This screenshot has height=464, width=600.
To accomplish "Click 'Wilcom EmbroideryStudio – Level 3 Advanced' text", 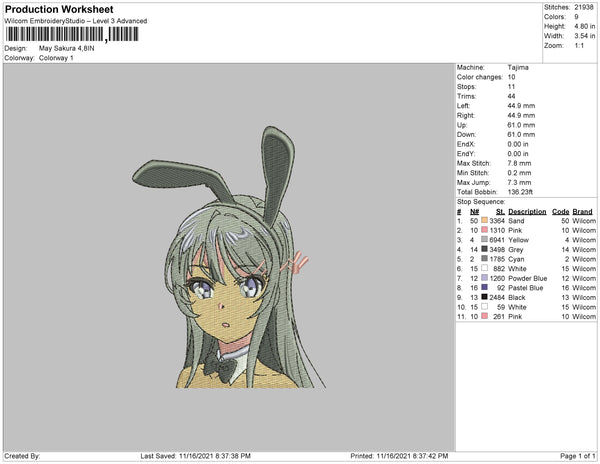I will [x=76, y=21].
